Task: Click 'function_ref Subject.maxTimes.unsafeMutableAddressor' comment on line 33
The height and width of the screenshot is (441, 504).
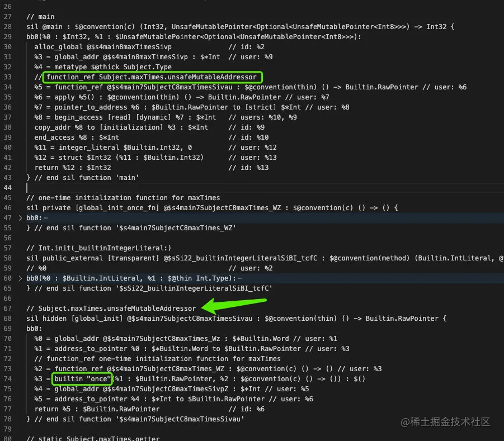Action: (152, 77)
